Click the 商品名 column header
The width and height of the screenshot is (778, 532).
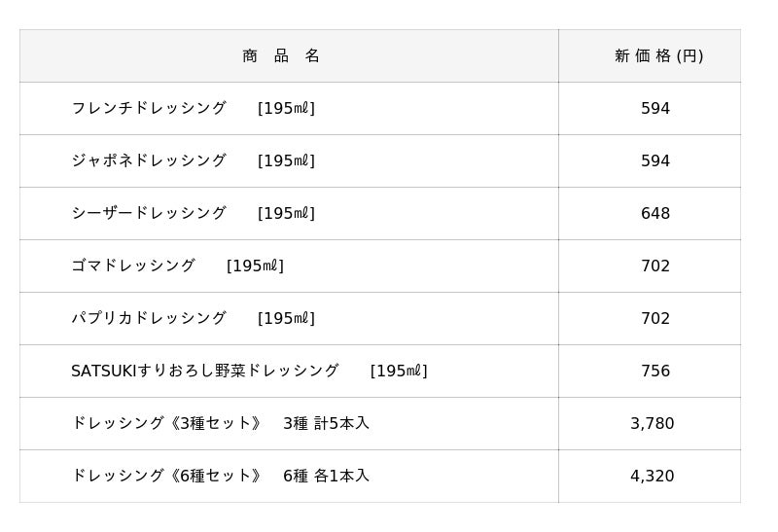click(x=281, y=56)
